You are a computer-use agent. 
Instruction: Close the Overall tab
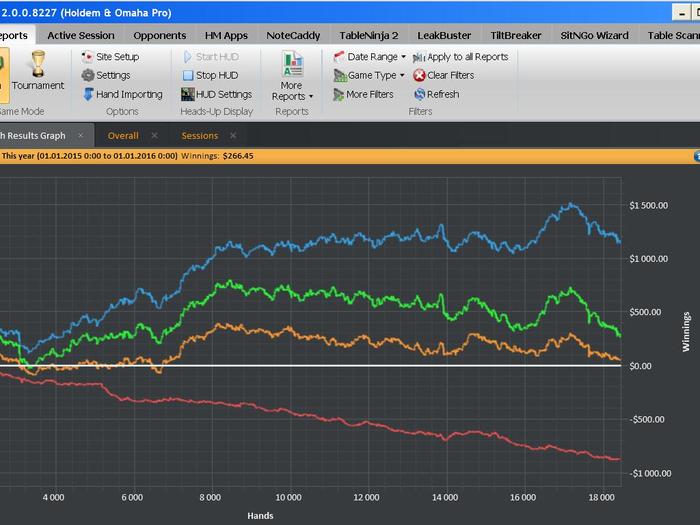click(154, 135)
